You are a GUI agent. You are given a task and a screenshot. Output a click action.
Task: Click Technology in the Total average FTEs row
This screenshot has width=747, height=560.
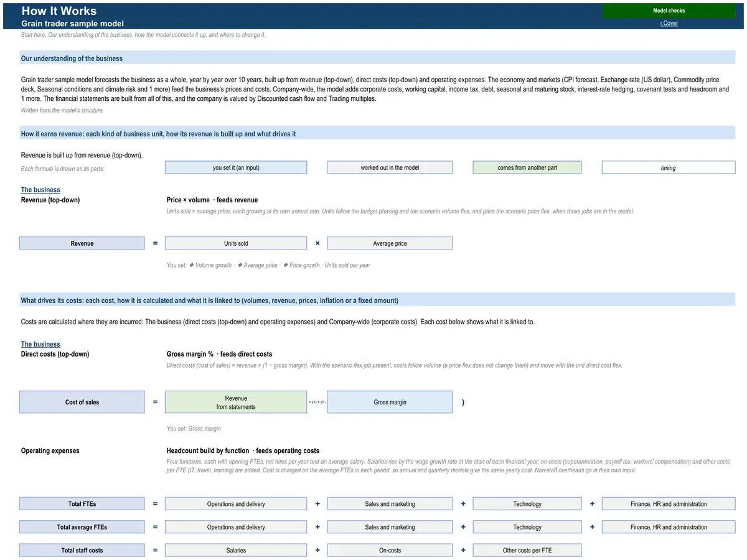pos(527,527)
